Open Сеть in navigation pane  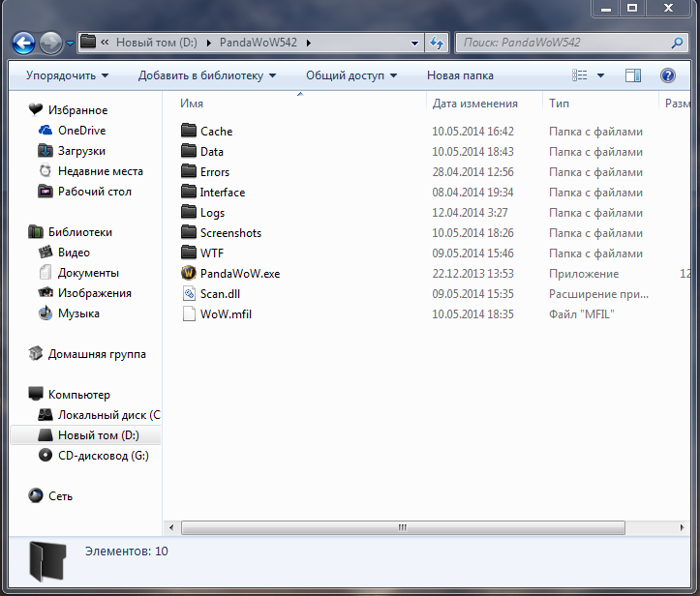coord(60,496)
